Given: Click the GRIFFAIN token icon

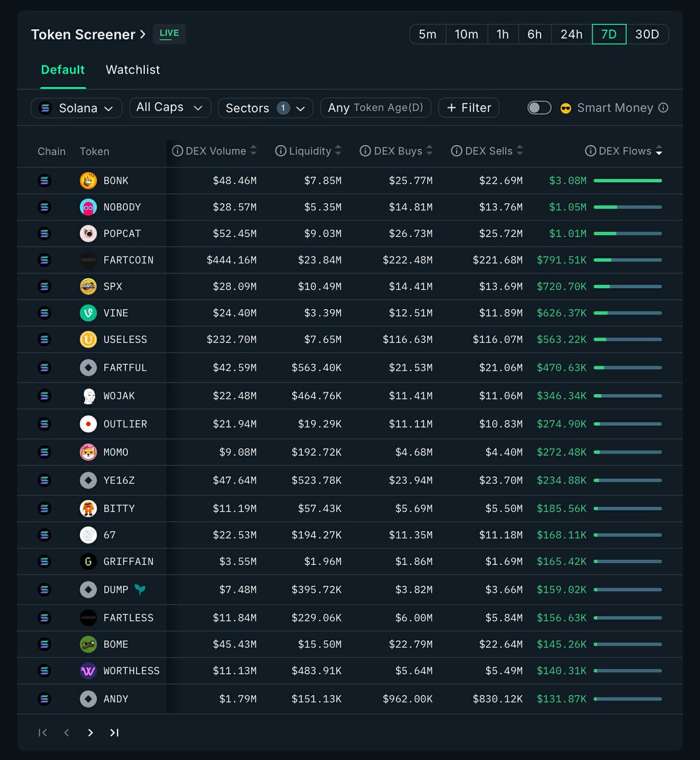Looking at the screenshot, I should pyautogui.click(x=88, y=561).
